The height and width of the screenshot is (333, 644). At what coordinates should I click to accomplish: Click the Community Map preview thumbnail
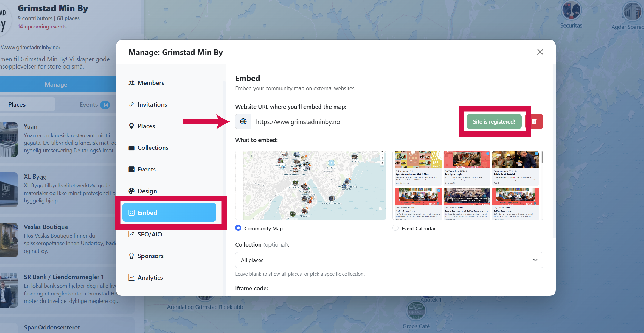[310, 185]
